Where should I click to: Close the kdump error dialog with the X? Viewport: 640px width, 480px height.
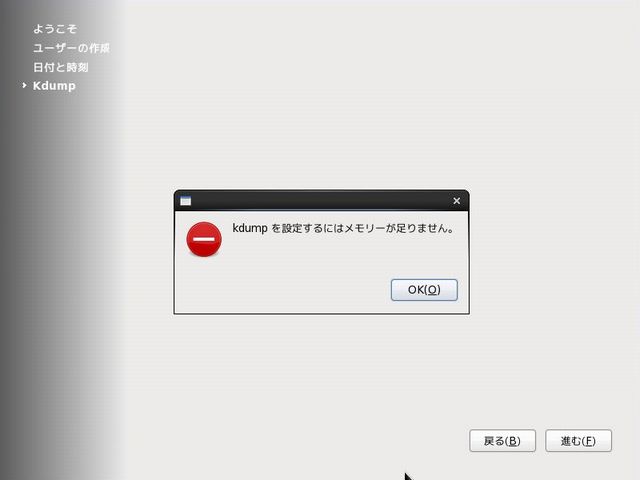coord(457,201)
